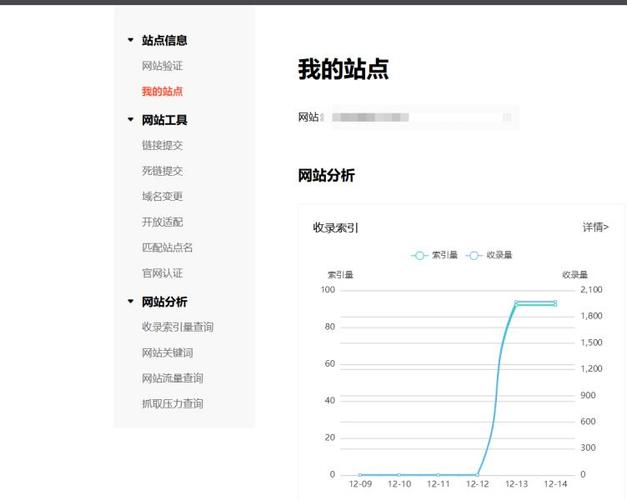The image size is (627, 500).
Task: Click the 收录索引 card title
Action: tap(335, 228)
